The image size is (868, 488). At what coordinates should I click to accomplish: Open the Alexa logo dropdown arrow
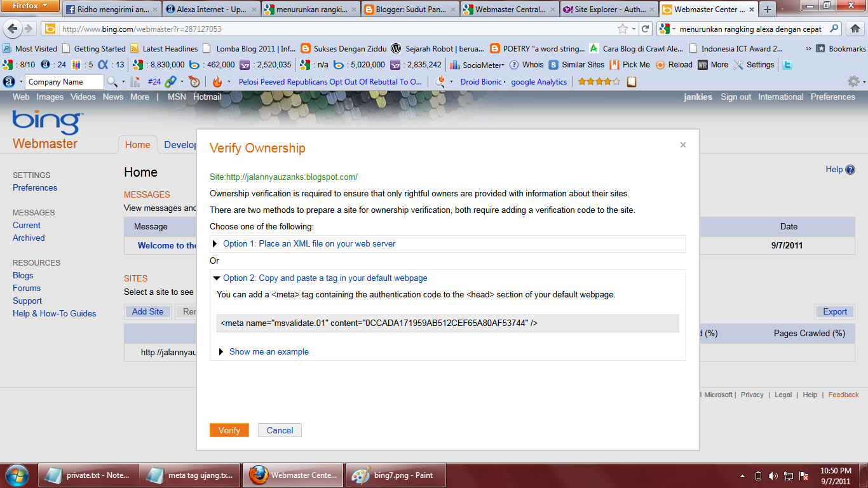pyautogui.click(x=21, y=82)
